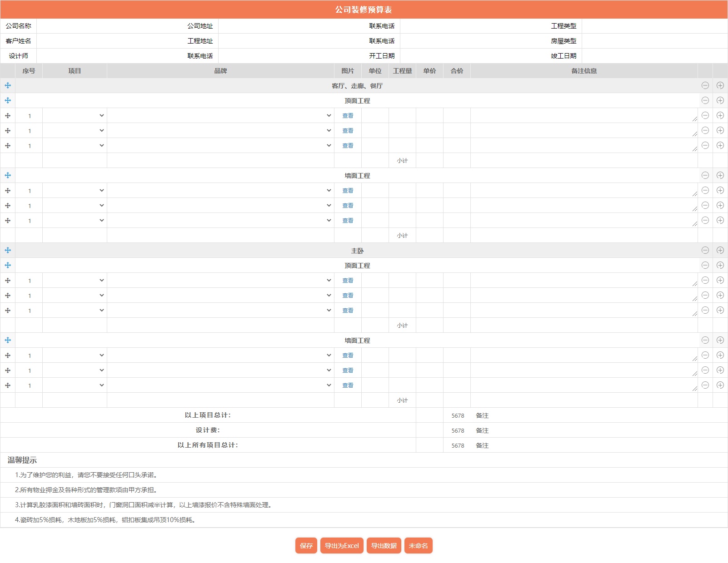The height and width of the screenshot is (563, 728).
Task: Add a row after last item under 主卧 墙面工程
Action: coord(720,385)
